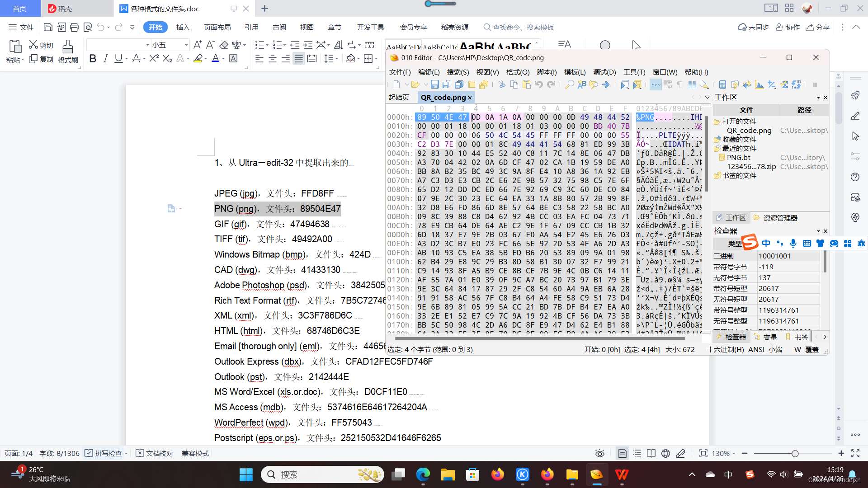
Task: Click Paste icon in 010 Editor toolbar
Action: 526,84
